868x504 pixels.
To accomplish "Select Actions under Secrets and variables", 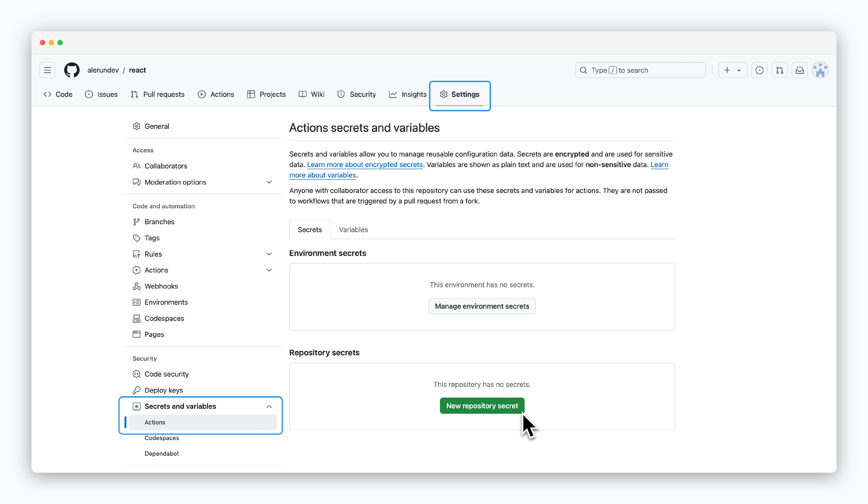I will 203,422.
